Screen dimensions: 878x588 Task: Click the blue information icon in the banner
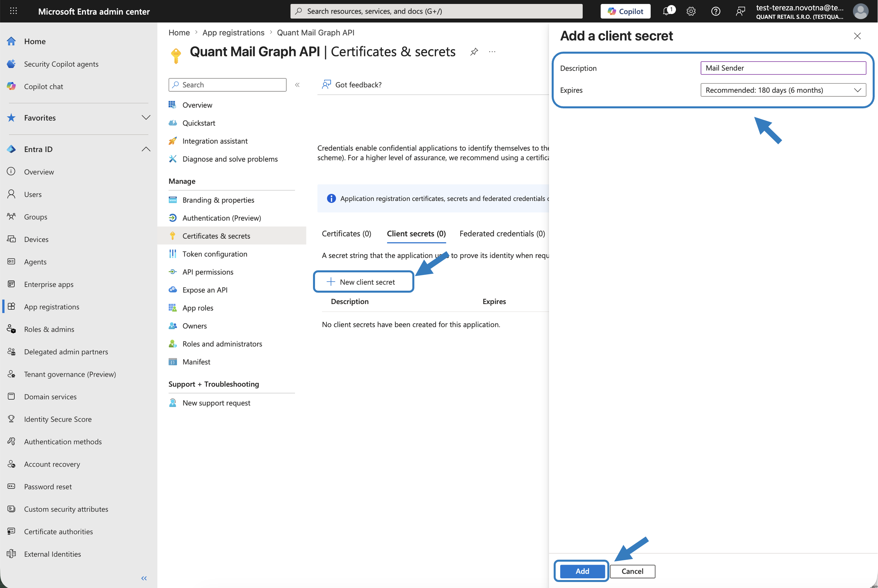click(331, 198)
